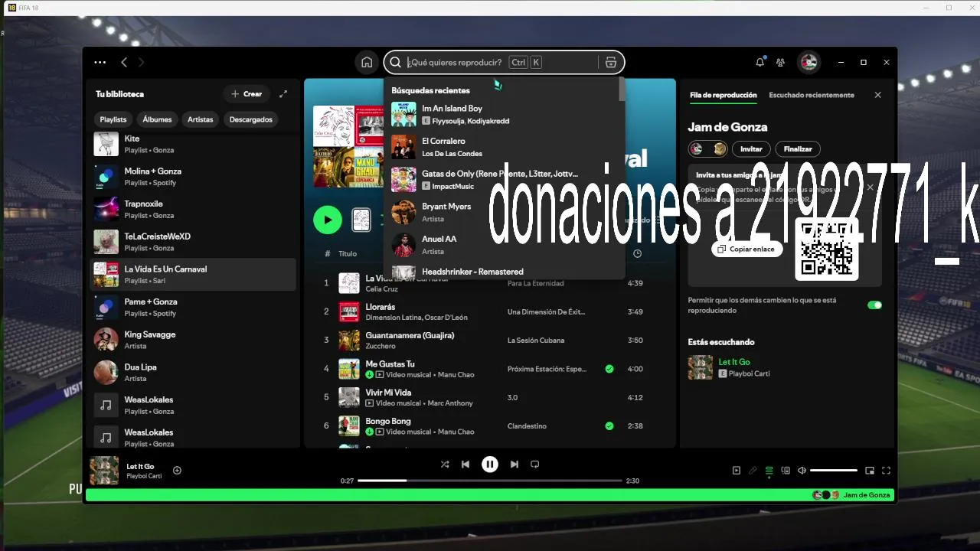Image resolution: width=980 pixels, height=551 pixels.
Task: Open Dua Lipa artist in library
Action: (x=193, y=373)
